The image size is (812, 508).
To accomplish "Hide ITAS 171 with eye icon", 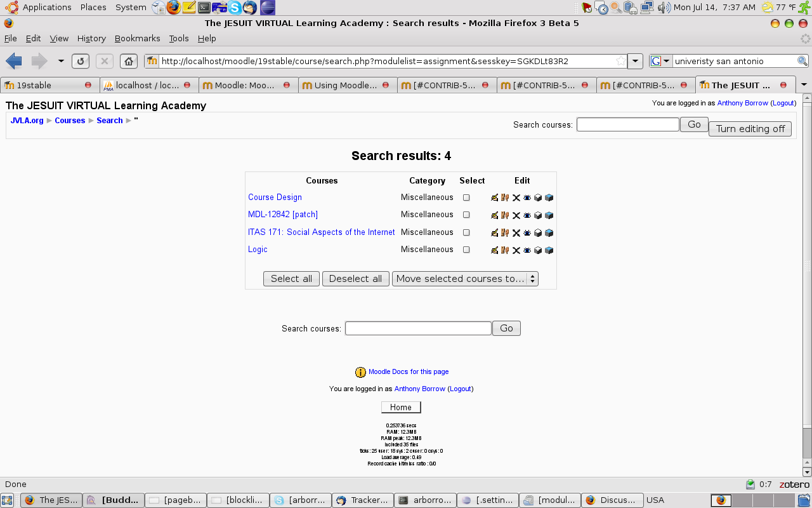I will [x=527, y=232].
